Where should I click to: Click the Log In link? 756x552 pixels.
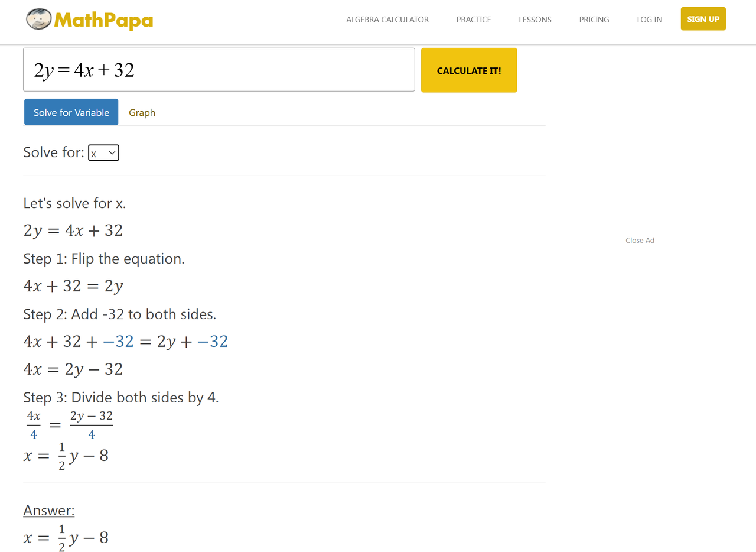pyautogui.click(x=650, y=20)
